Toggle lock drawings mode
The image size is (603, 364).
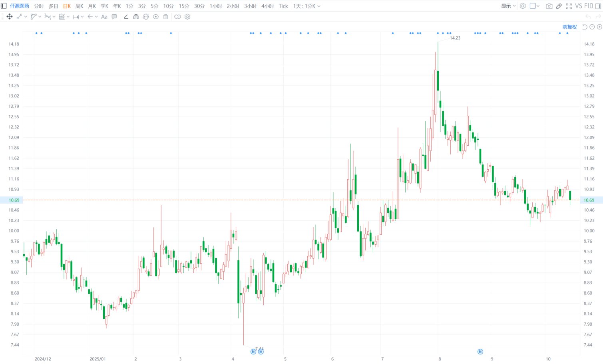pos(146,17)
